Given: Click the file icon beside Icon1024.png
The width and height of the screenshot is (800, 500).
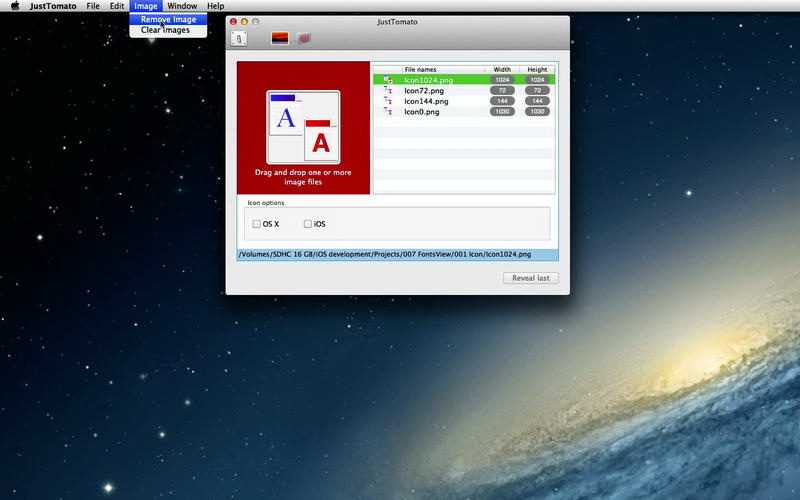Looking at the screenshot, I should click(x=387, y=79).
